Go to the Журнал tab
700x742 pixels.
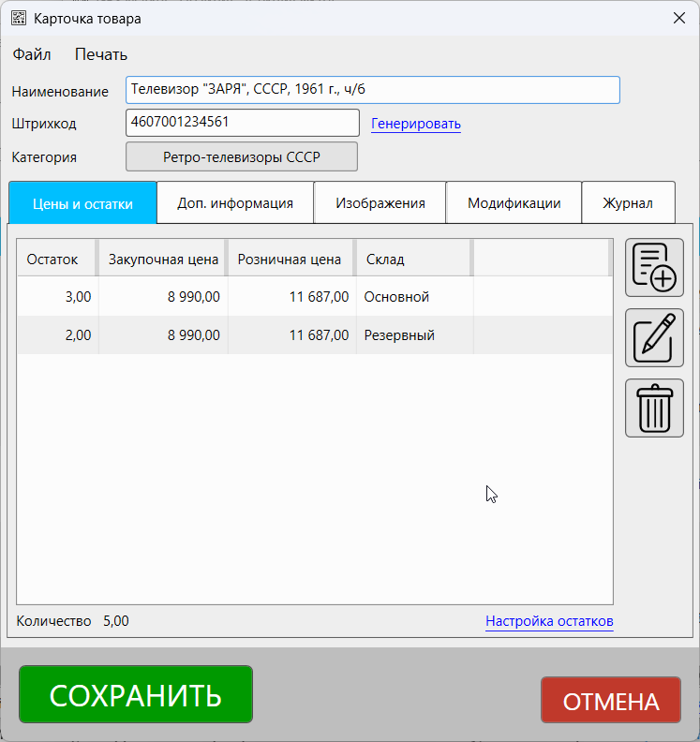pos(628,203)
